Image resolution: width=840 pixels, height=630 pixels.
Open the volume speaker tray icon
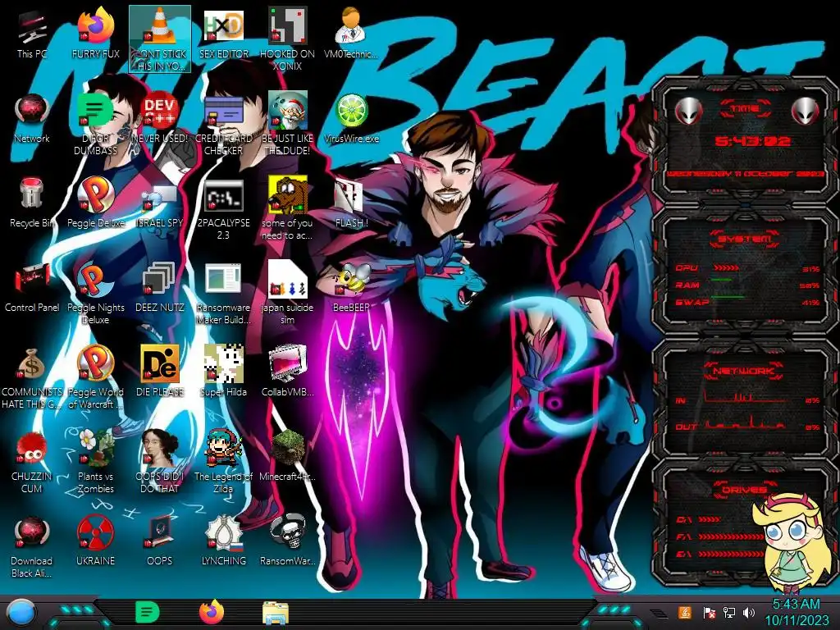(749, 612)
